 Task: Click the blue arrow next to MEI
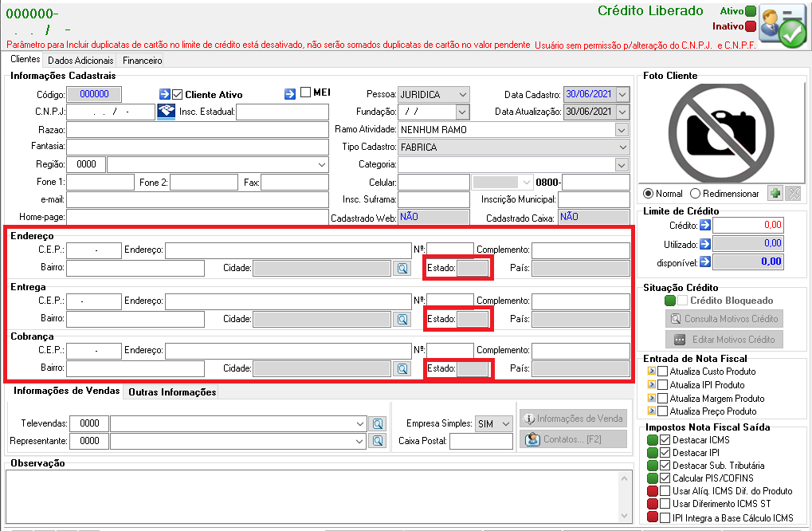point(290,94)
